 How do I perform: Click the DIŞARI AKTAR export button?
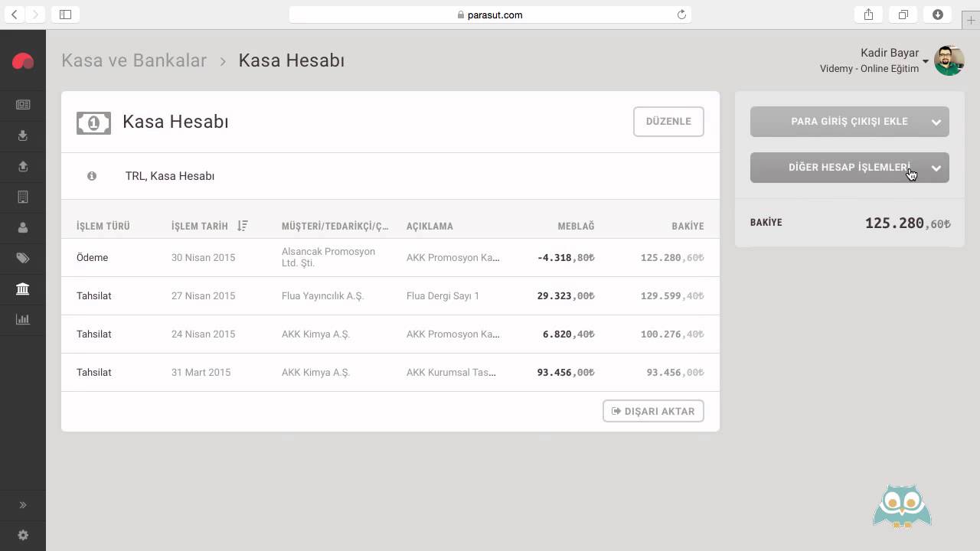tap(653, 411)
